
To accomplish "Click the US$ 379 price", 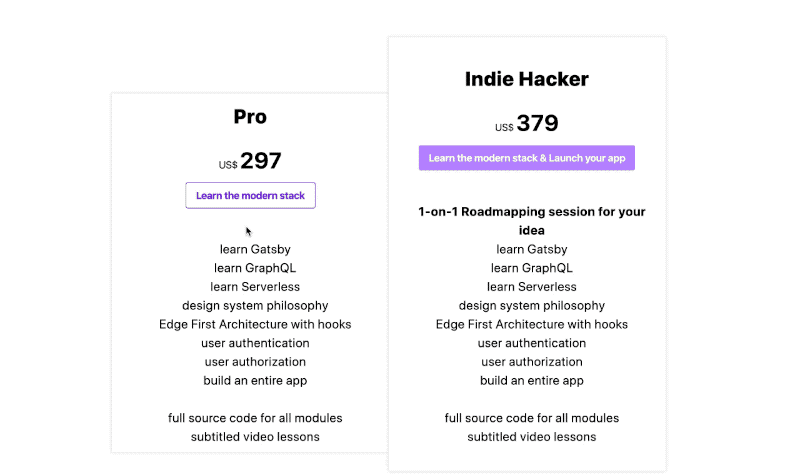I will pos(527,124).
